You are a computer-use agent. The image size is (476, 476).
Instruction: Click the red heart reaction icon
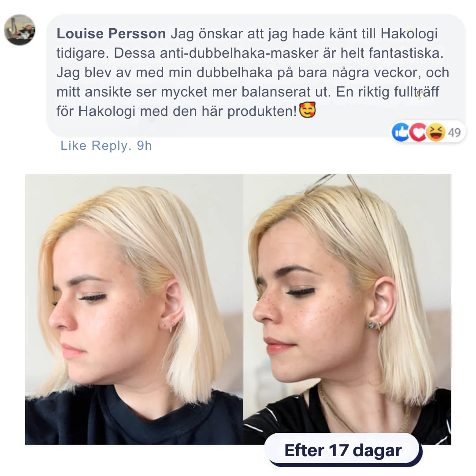pos(418,132)
